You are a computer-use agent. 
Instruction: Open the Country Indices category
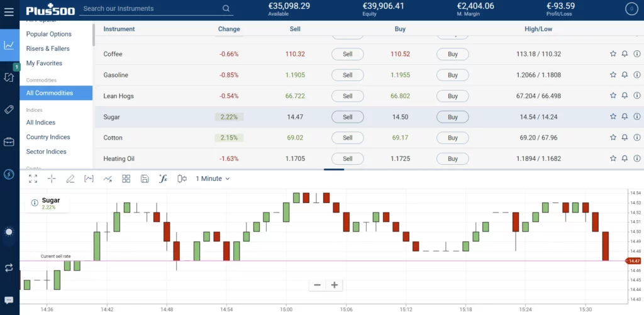coord(48,137)
